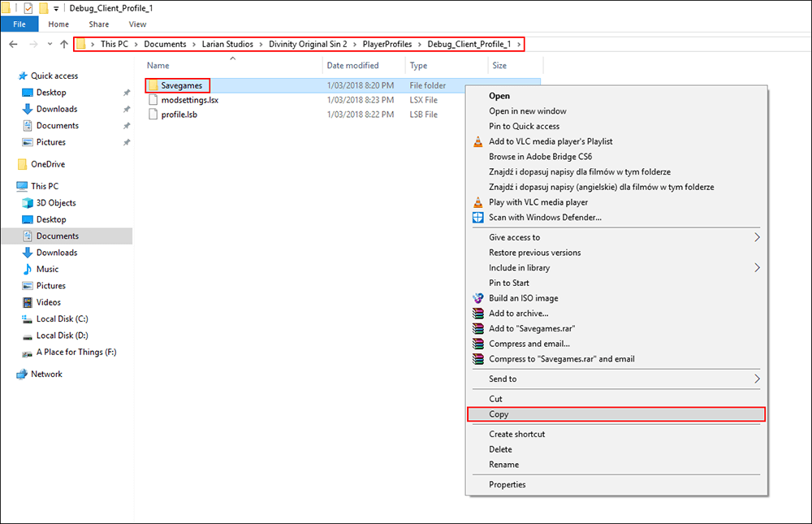Click the Local Disk (D:) drive icon
This screenshot has height=524, width=812.
(x=28, y=336)
